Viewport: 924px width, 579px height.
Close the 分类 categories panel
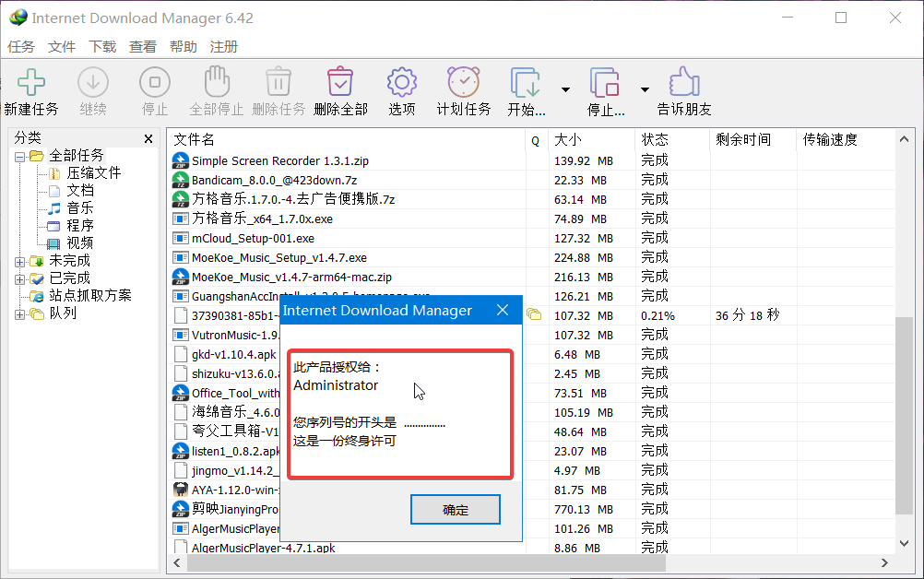coord(148,138)
